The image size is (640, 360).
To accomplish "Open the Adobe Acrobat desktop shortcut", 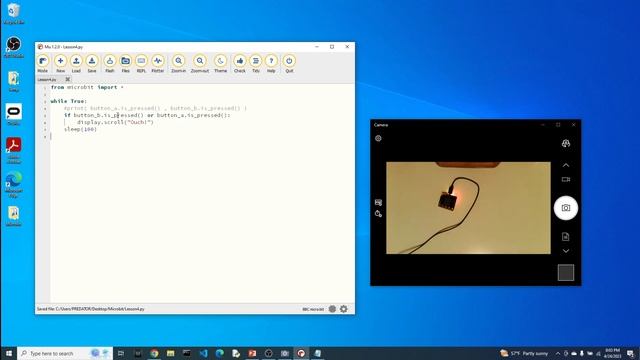I will pyautogui.click(x=13, y=150).
